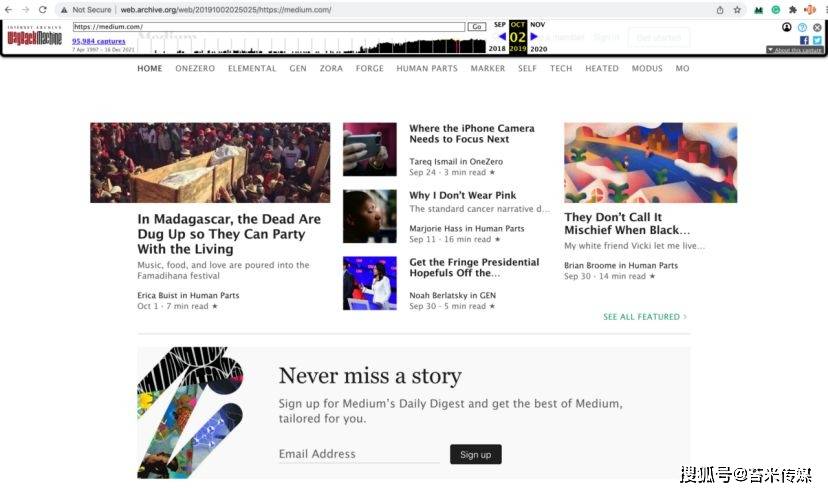Open the Madagascar funeral crowd photo
The width and height of the screenshot is (828, 492).
point(210,163)
